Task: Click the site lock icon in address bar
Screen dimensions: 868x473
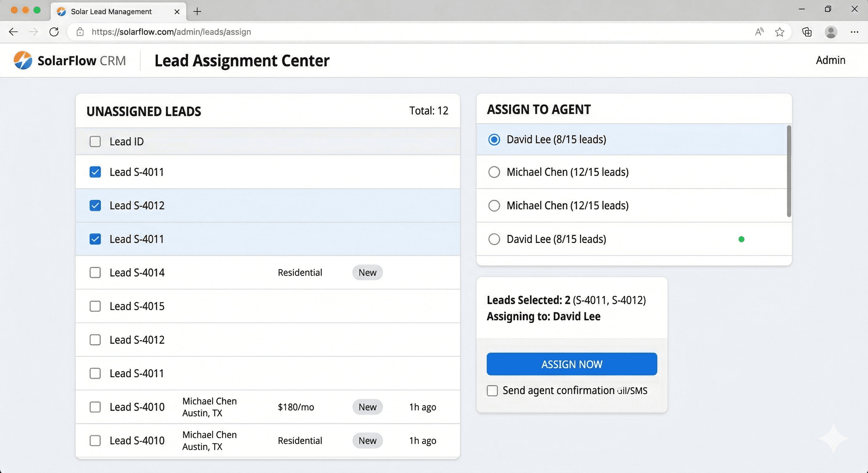Action: pos(80,32)
